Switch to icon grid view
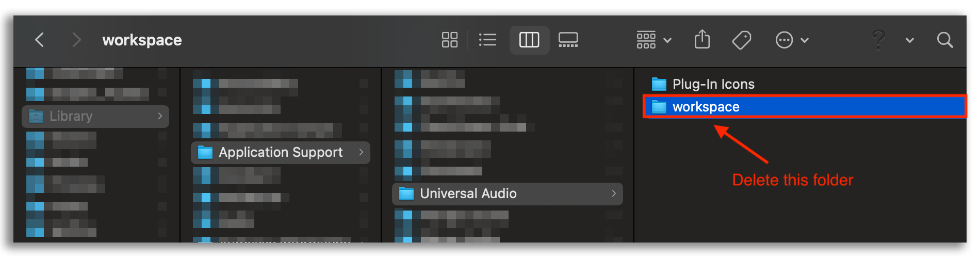Screen dimensions: 980x258 pyautogui.click(x=450, y=40)
